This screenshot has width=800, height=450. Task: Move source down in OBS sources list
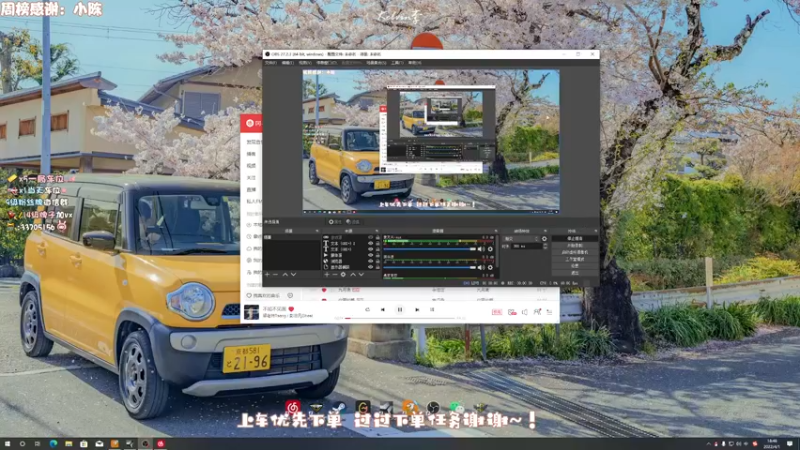point(361,274)
